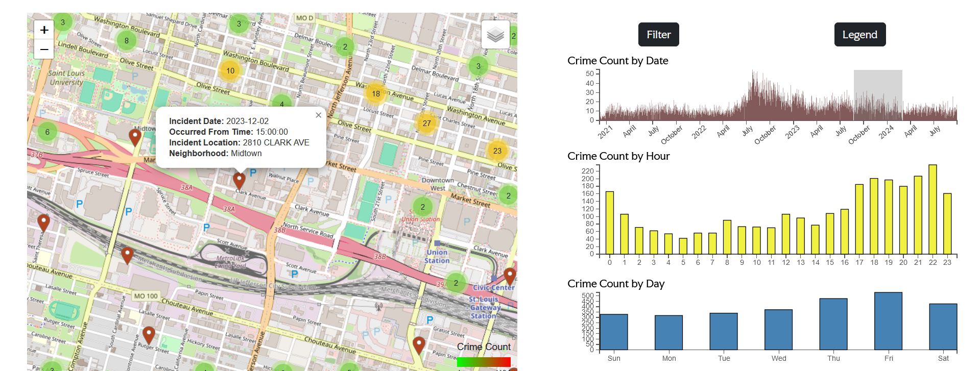The width and height of the screenshot is (980, 371).
Task: Click the gray date range selection brush
Action: coord(877,95)
